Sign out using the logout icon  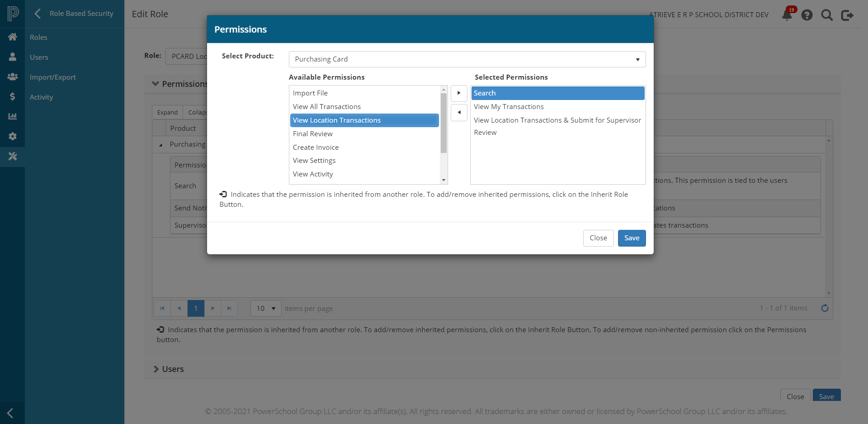pyautogui.click(x=847, y=14)
